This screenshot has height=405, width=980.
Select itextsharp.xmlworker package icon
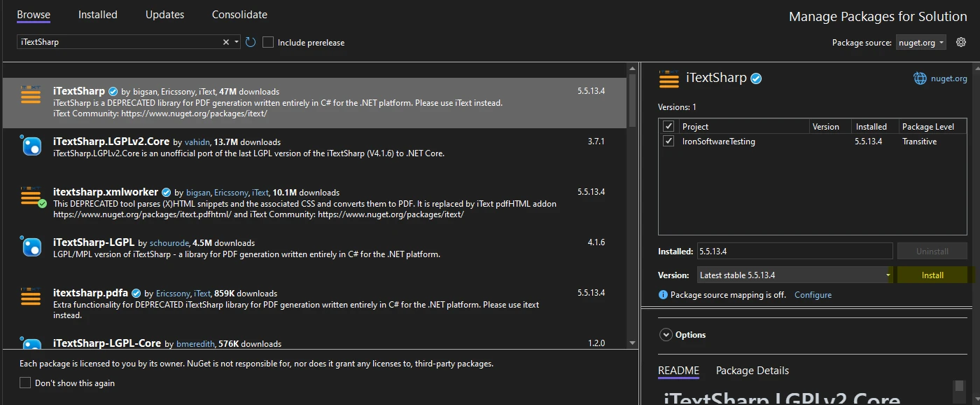coord(31,197)
